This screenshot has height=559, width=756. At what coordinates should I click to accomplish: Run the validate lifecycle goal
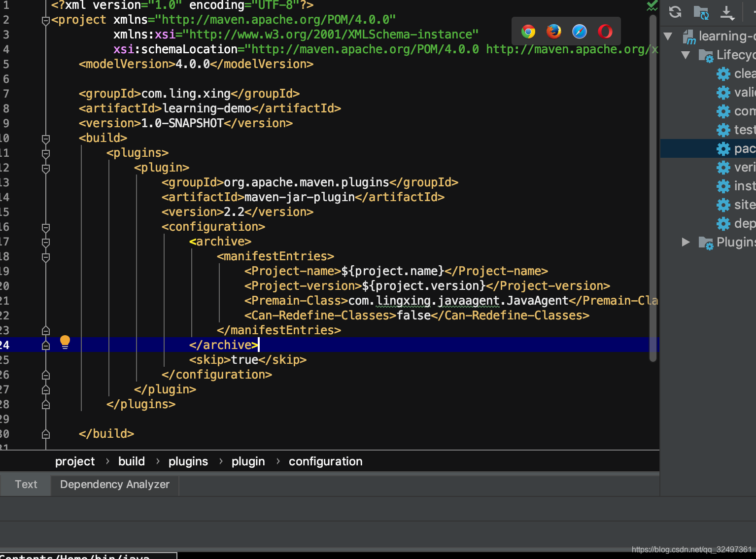tap(736, 93)
